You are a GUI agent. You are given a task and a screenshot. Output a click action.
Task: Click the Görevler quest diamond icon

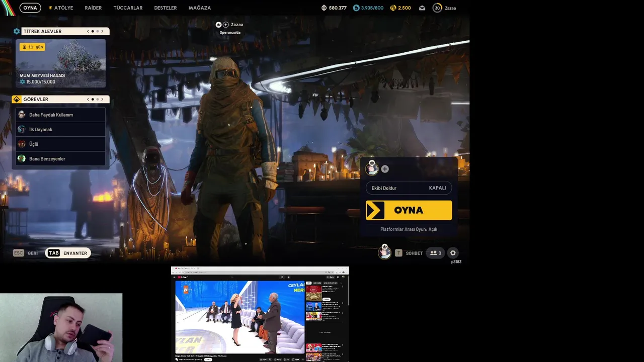point(17,99)
